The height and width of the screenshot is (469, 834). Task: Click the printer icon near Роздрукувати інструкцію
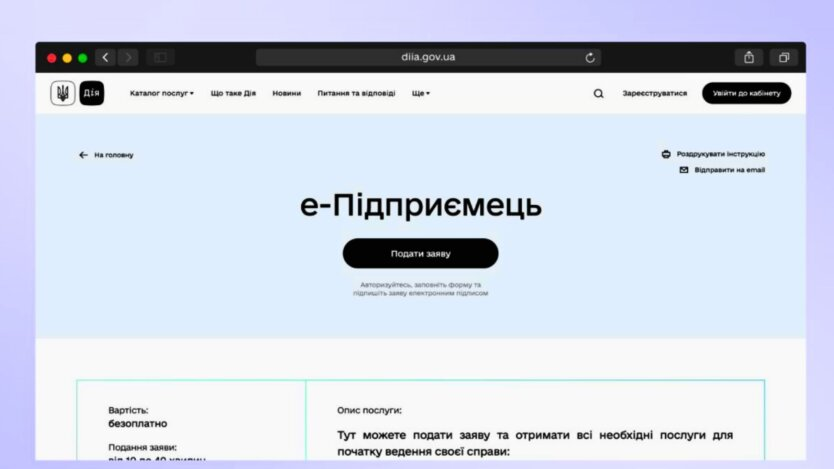(666, 154)
